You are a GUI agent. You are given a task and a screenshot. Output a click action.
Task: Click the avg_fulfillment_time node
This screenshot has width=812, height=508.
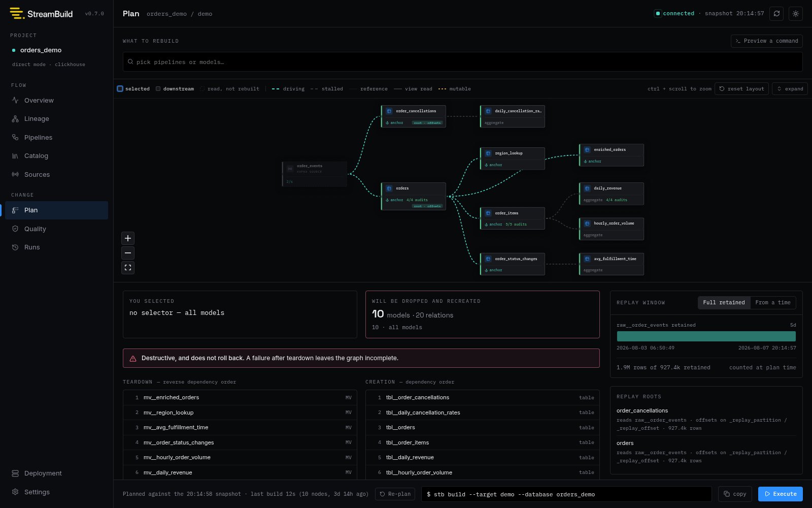[x=611, y=264]
